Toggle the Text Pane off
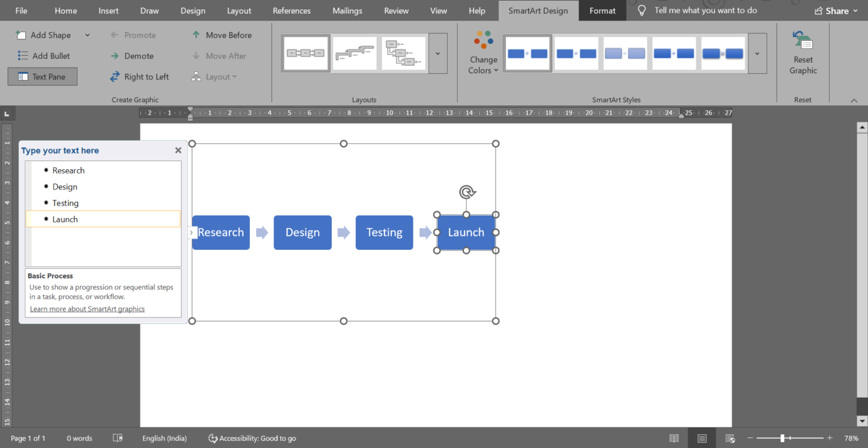 42,76
